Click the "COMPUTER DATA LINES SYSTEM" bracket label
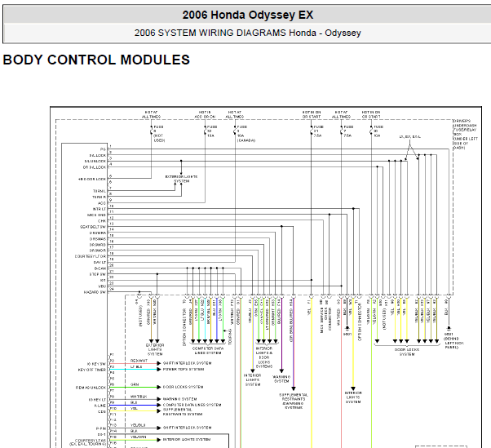 pos(208,351)
